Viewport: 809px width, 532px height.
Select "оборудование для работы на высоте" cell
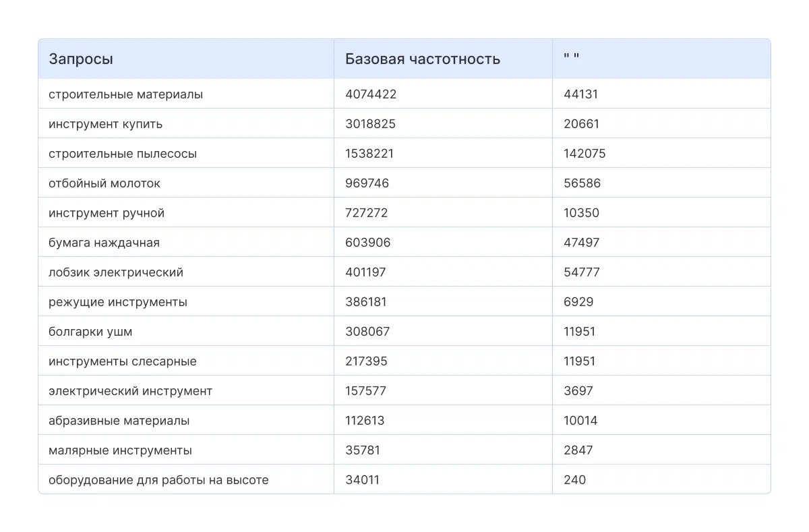coord(158,480)
